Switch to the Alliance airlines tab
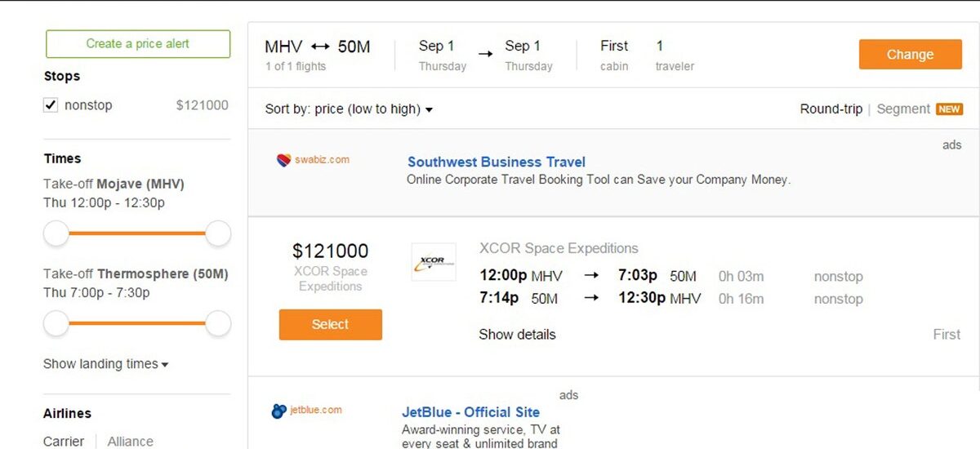The image size is (980, 449). [130, 441]
